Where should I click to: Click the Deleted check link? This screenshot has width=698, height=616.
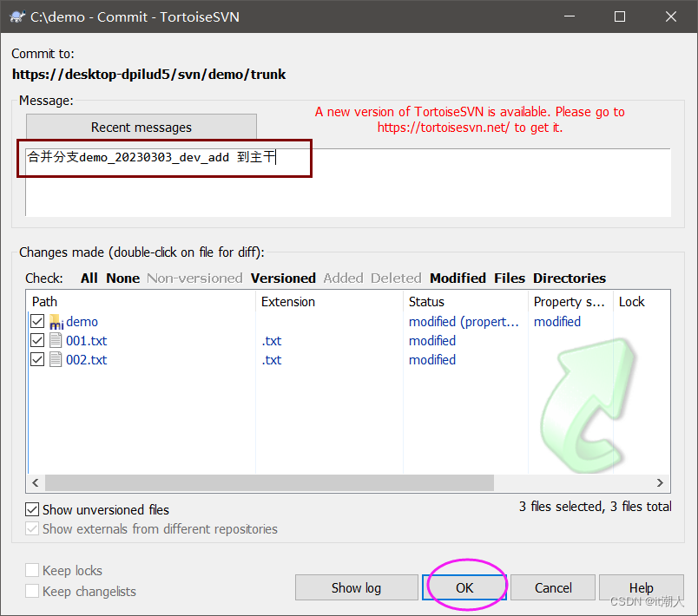(x=396, y=278)
